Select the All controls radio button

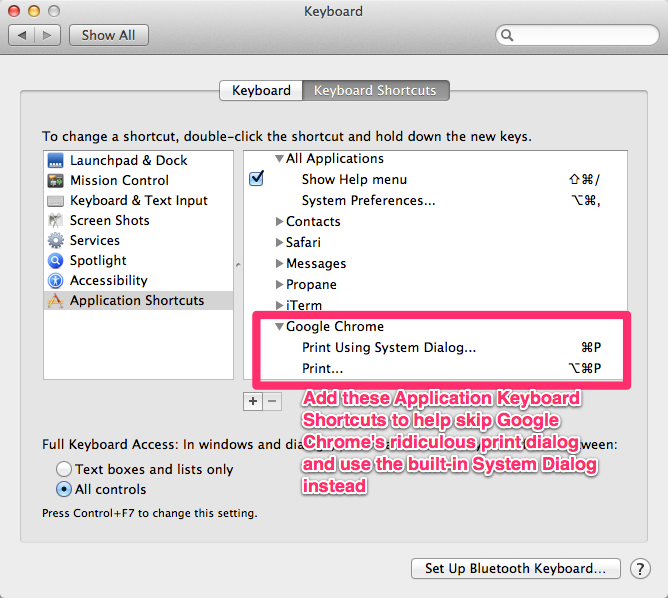(x=64, y=489)
